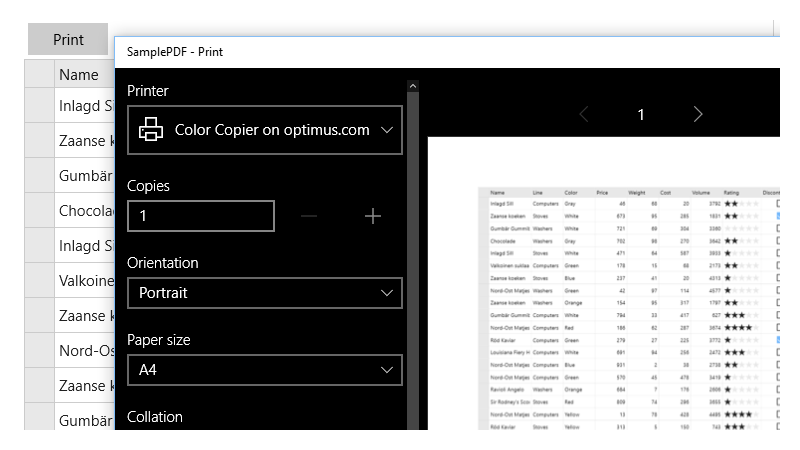Go to the next preview page
The image size is (800, 450).
pyautogui.click(x=698, y=114)
